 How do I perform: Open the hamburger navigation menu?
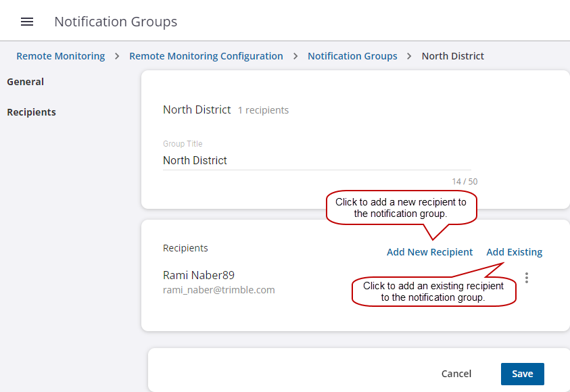tap(27, 21)
